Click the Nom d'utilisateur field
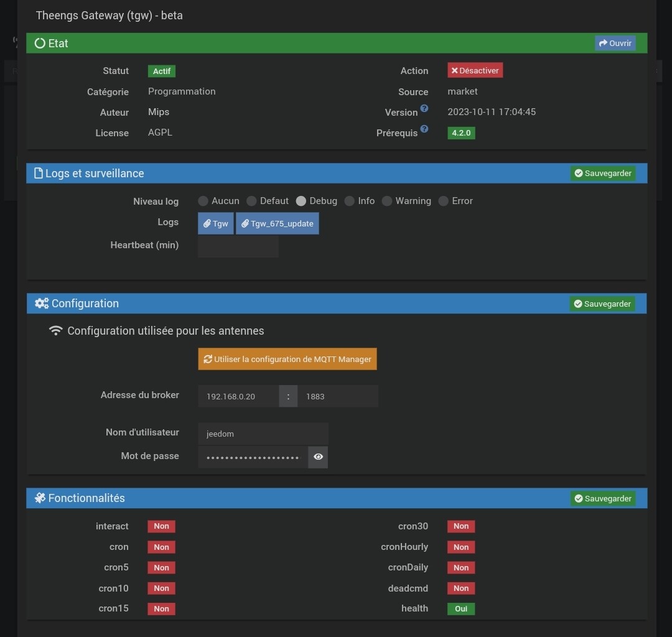672x637 pixels. tap(263, 434)
